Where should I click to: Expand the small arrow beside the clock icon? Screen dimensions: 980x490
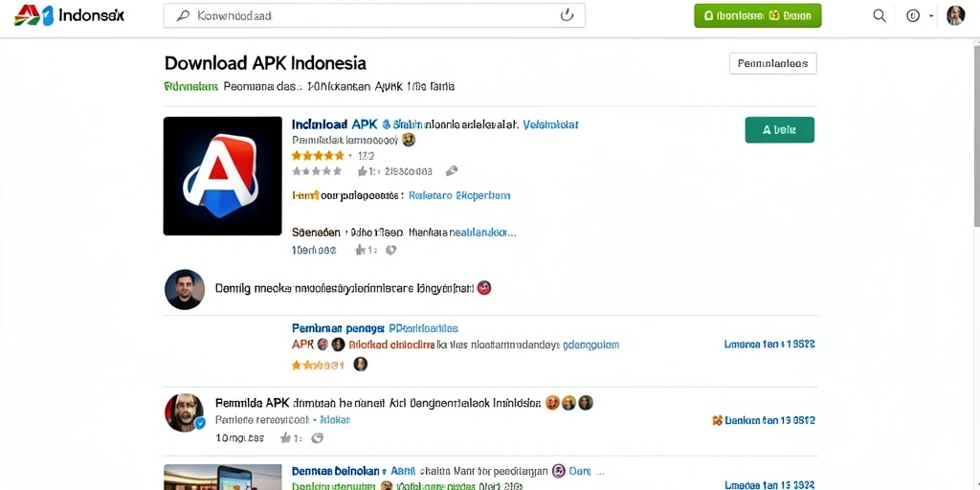click(931, 15)
